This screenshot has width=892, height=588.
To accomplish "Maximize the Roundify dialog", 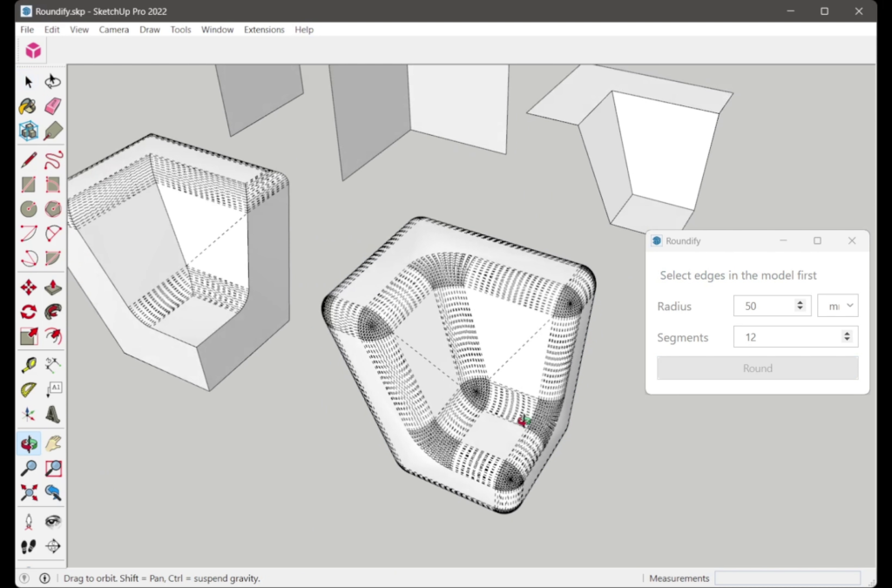I will coord(817,240).
